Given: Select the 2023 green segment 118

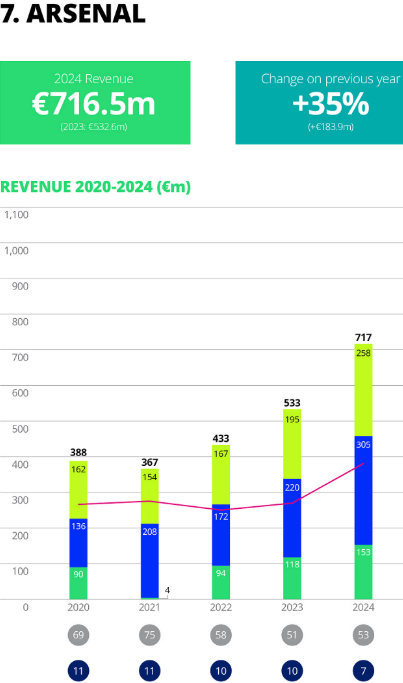Looking at the screenshot, I should [x=292, y=578].
